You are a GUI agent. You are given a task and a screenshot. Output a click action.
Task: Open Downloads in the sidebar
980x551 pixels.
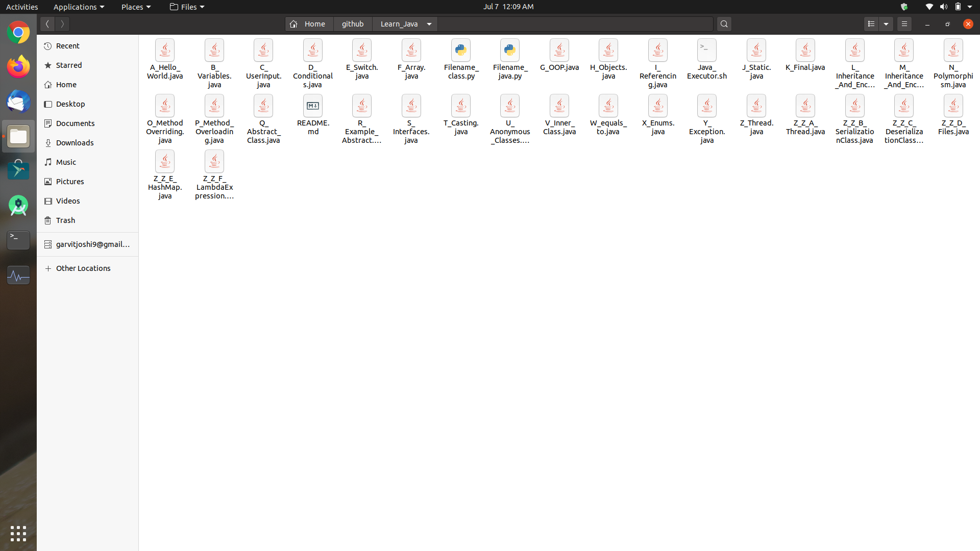[75, 143]
